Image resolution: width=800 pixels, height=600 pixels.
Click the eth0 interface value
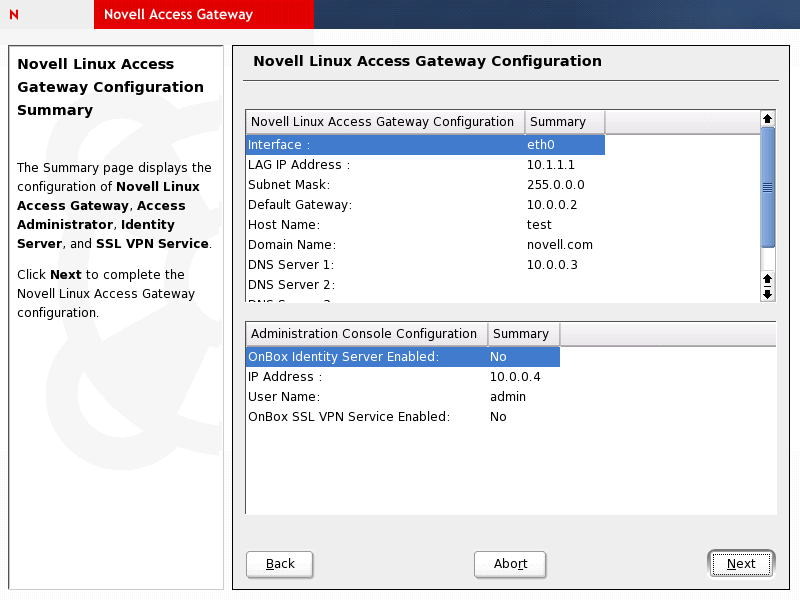pyautogui.click(x=541, y=145)
